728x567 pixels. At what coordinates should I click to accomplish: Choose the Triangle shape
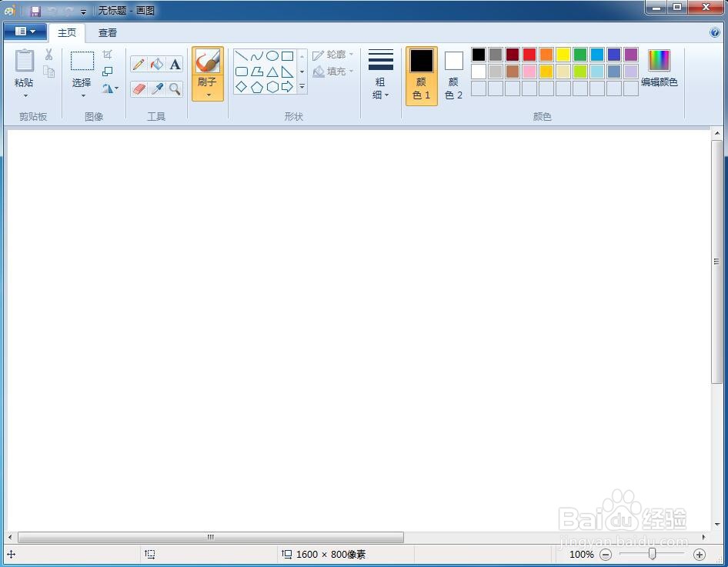pos(272,72)
